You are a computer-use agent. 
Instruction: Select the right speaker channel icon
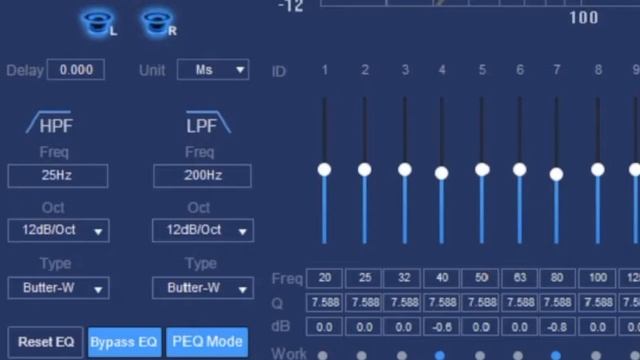click(158, 22)
